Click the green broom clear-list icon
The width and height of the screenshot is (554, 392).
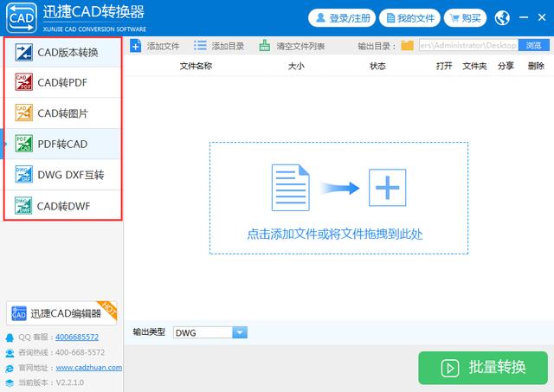265,46
